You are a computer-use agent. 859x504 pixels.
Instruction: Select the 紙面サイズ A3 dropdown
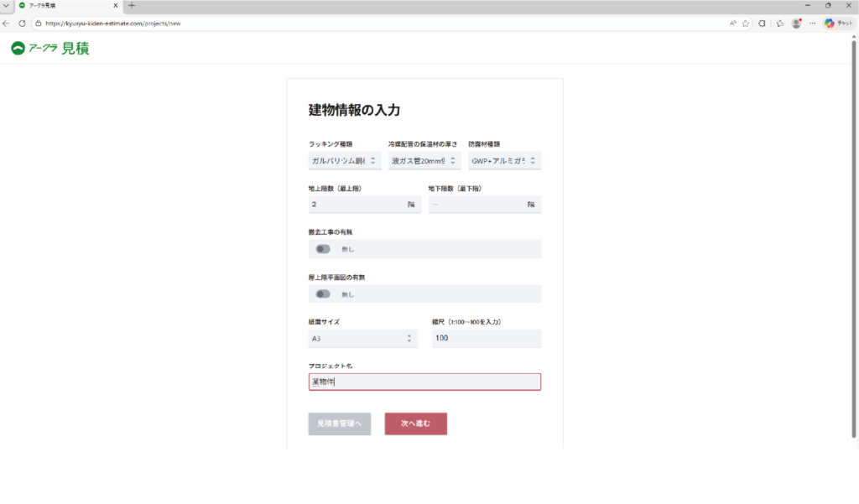362,338
